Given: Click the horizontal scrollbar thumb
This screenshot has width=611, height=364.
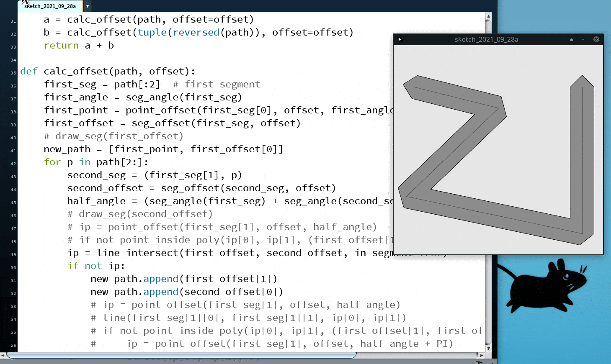Looking at the screenshot, I should click(180, 355).
